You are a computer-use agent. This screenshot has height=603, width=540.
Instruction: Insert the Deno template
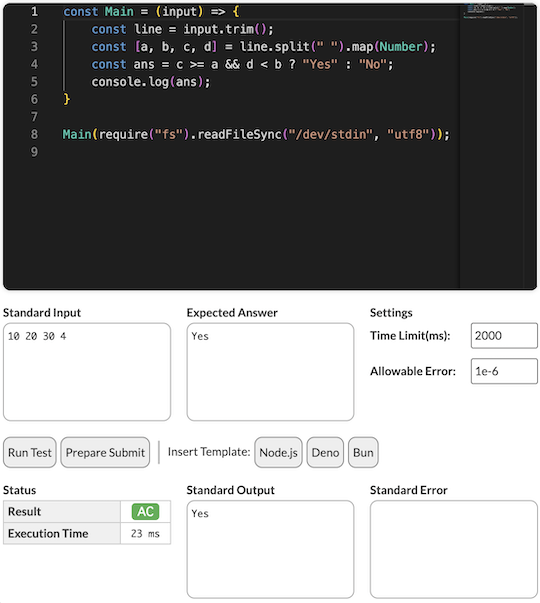point(325,452)
